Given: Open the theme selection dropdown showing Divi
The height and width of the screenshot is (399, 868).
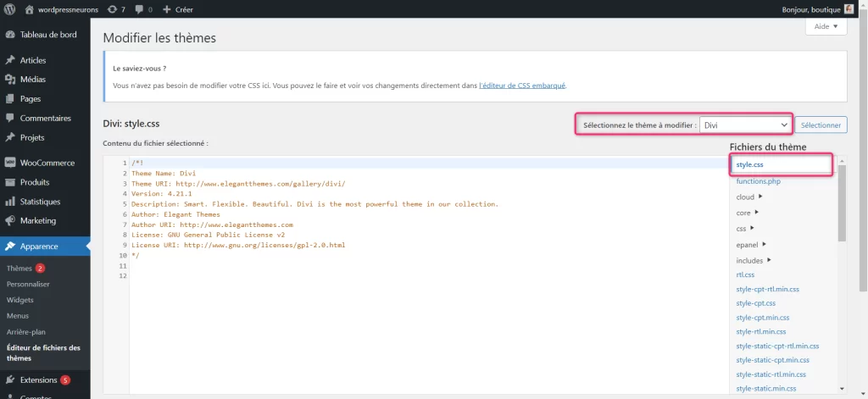Looking at the screenshot, I should (745, 125).
